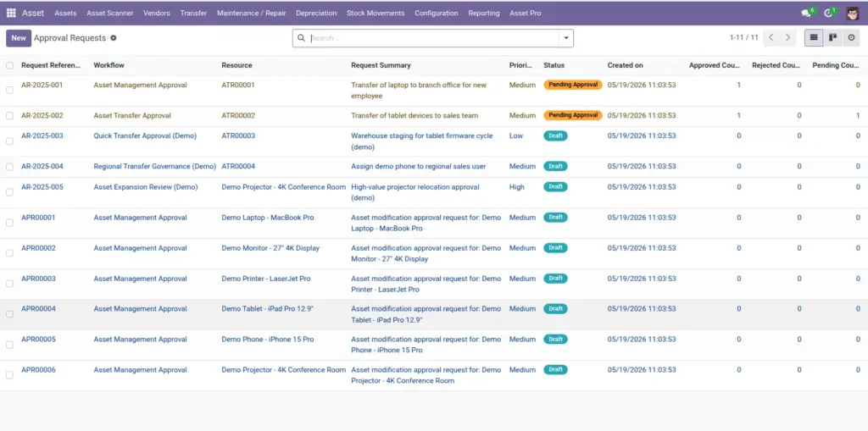Viewport: 868px width, 431px height.
Task: Open request AR-2025-001
Action: click(42, 86)
